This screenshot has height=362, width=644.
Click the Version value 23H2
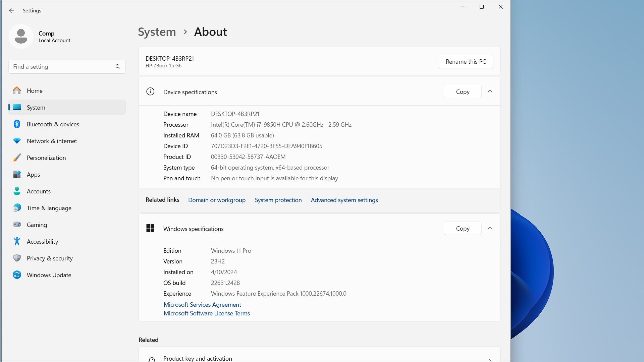coord(218,261)
